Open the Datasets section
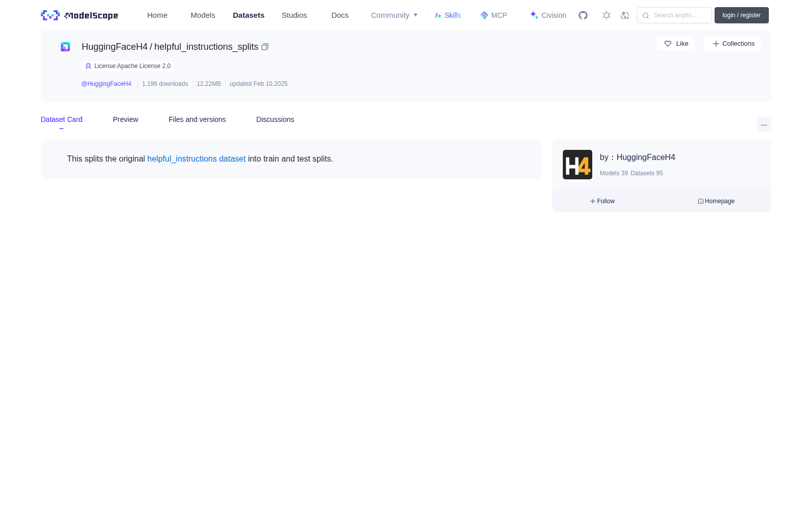The height and width of the screenshot is (508, 812). [x=249, y=15]
